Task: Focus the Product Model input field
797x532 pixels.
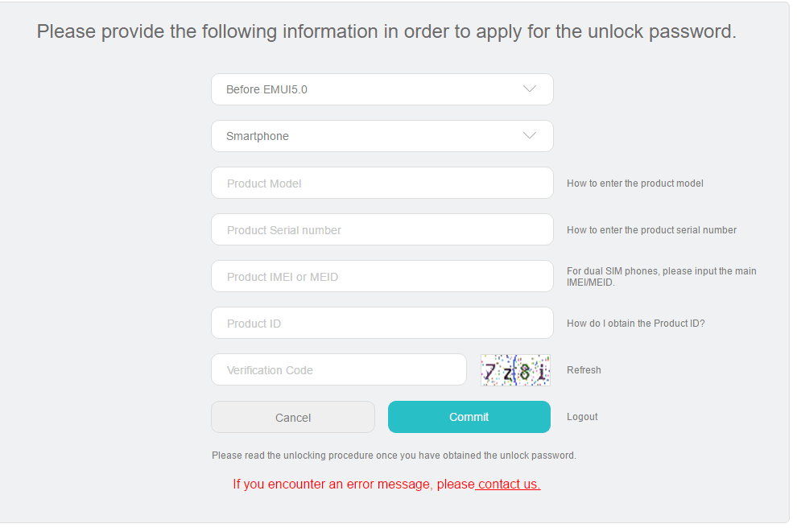Action: coord(382,183)
